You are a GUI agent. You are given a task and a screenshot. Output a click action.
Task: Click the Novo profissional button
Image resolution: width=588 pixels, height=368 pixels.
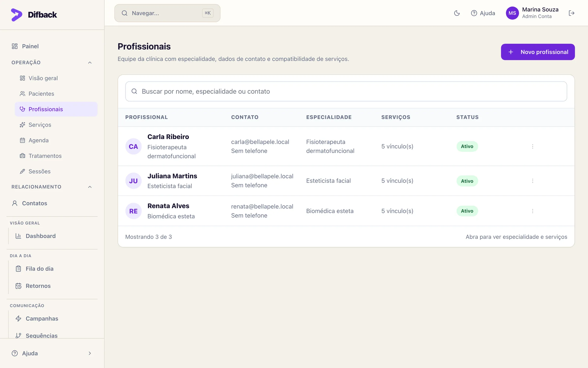538,52
